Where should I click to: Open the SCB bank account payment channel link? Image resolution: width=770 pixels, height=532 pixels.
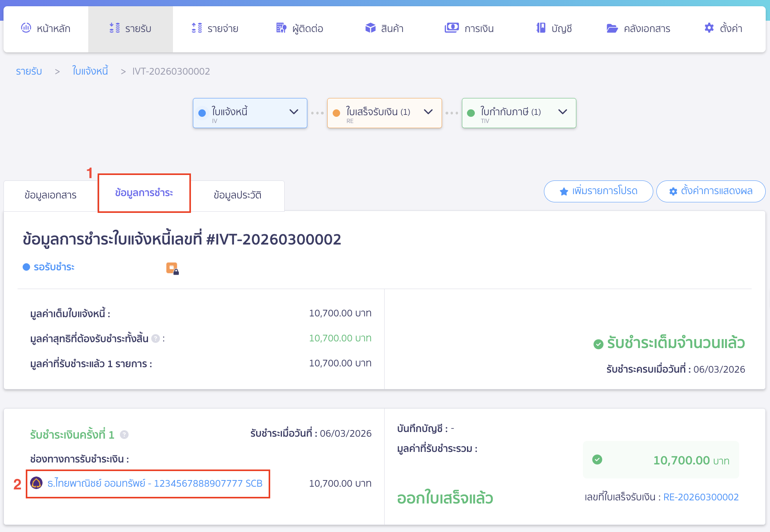(155, 484)
